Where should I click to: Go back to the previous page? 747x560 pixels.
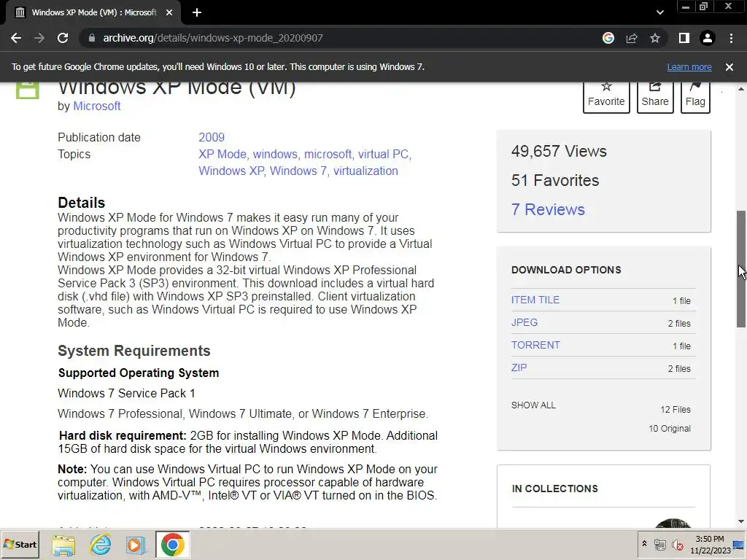click(16, 38)
